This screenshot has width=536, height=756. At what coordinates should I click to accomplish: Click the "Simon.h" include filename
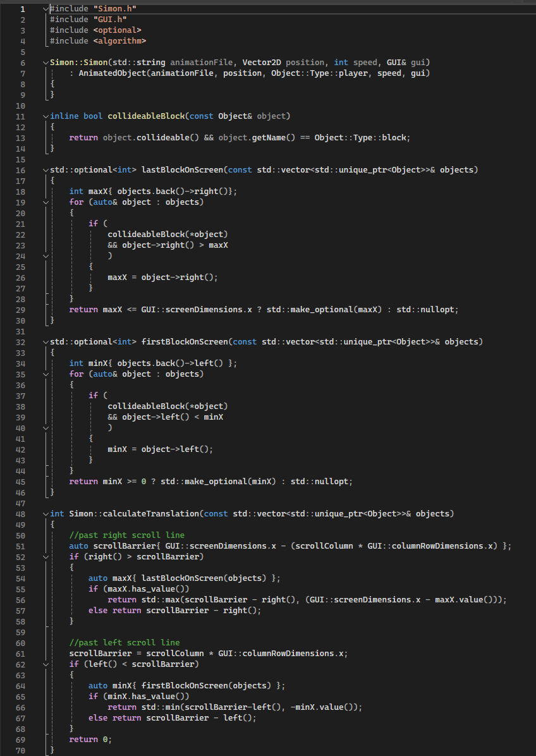(x=114, y=8)
